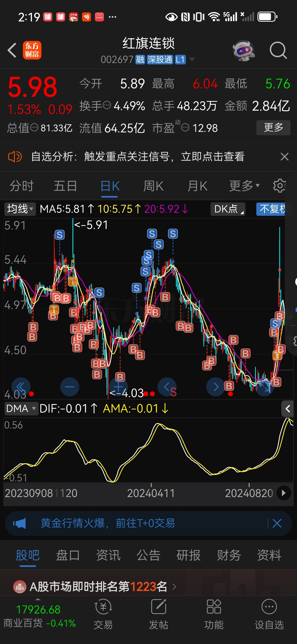This screenshot has width=297, height=644.
Task: Open the DMA sub-indicator dropdown
Action: tap(21, 408)
